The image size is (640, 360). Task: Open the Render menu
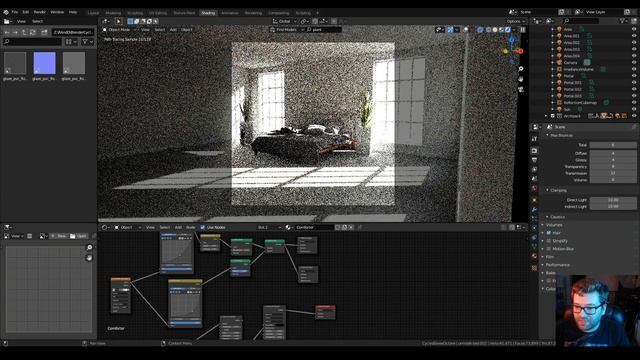click(x=40, y=12)
